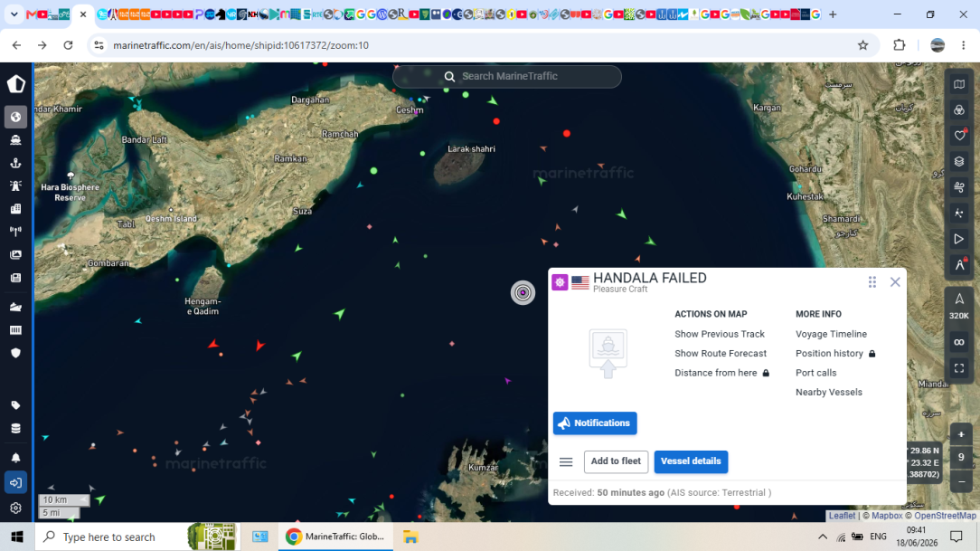
Task: Open the density/traffic points icon
Action: point(958,214)
